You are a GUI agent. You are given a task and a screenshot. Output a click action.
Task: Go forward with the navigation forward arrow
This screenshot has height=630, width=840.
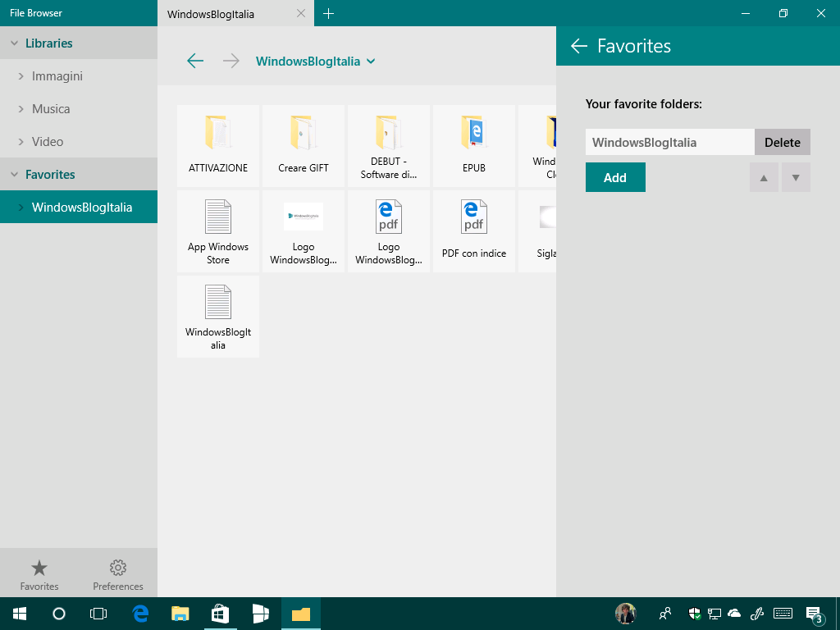(x=231, y=61)
